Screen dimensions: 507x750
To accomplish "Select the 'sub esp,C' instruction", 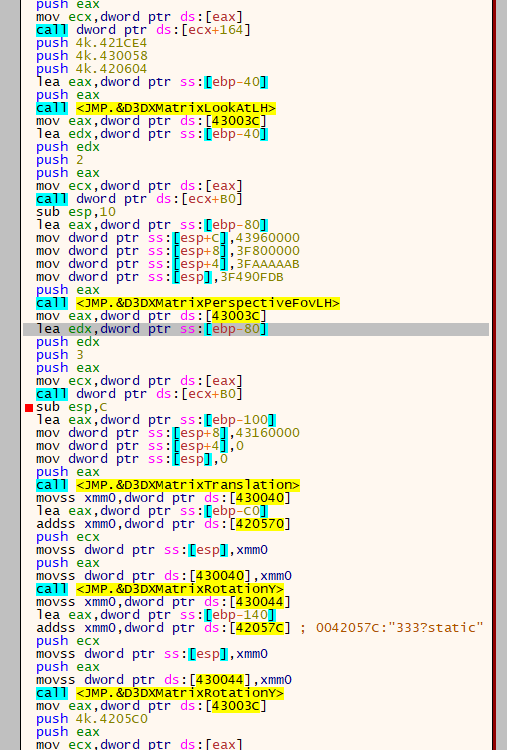I will click(72, 407).
